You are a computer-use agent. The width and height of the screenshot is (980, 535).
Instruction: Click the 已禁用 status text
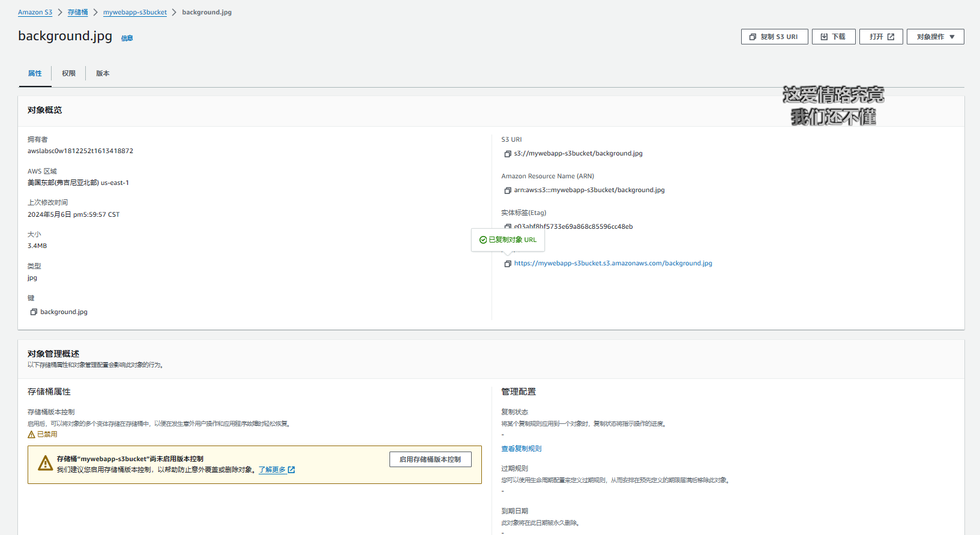pyautogui.click(x=47, y=434)
